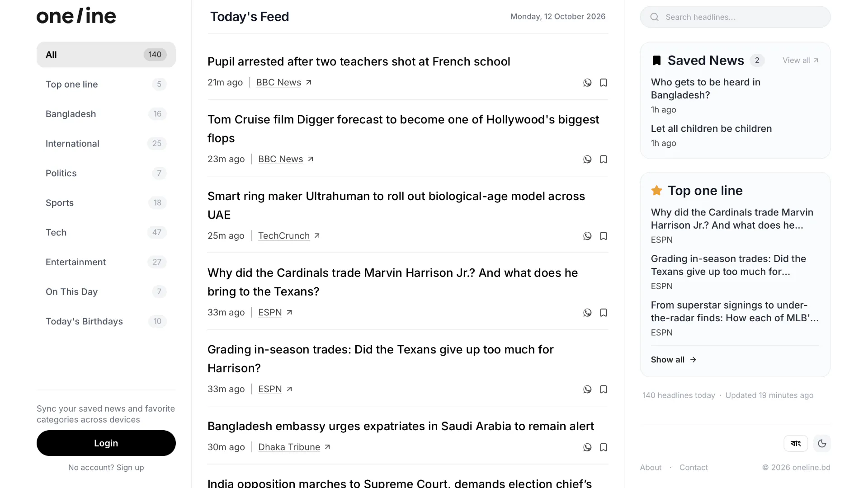
Task: Share the French school headline via WhatsApp
Action: (587, 83)
